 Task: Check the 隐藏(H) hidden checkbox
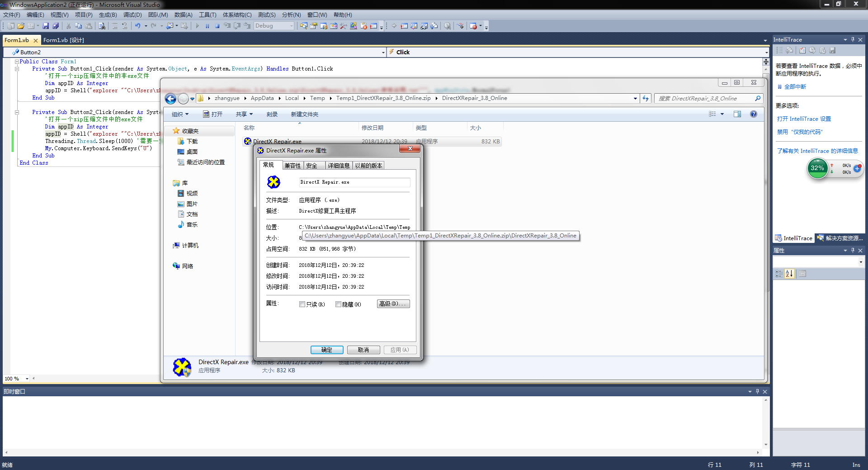pos(338,304)
